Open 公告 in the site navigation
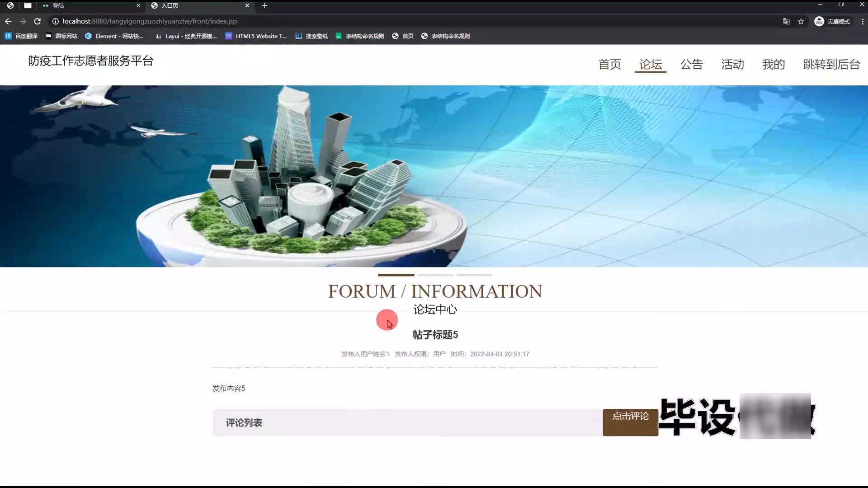The image size is (868, 488). tap(692, 64)
